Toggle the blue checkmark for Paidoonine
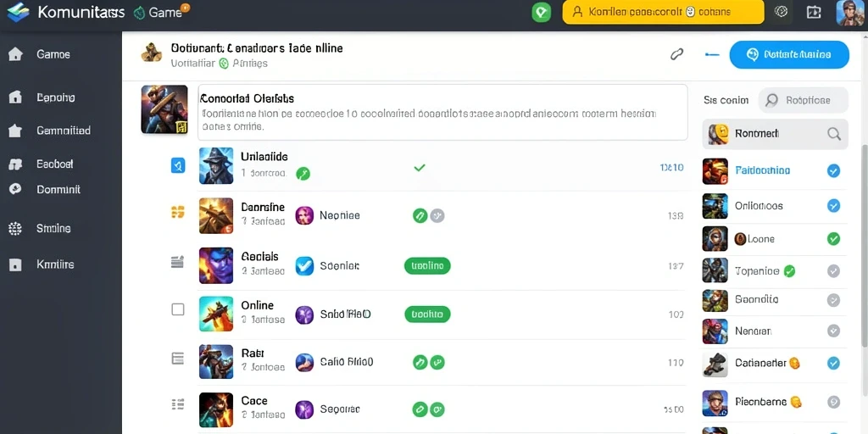Image resolution: width=868 pixels, height=434 pixels. 833,171
